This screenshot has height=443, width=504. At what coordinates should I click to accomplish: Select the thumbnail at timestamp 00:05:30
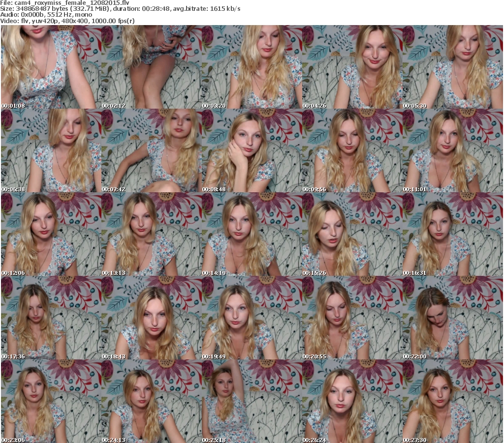coord(453,67)
